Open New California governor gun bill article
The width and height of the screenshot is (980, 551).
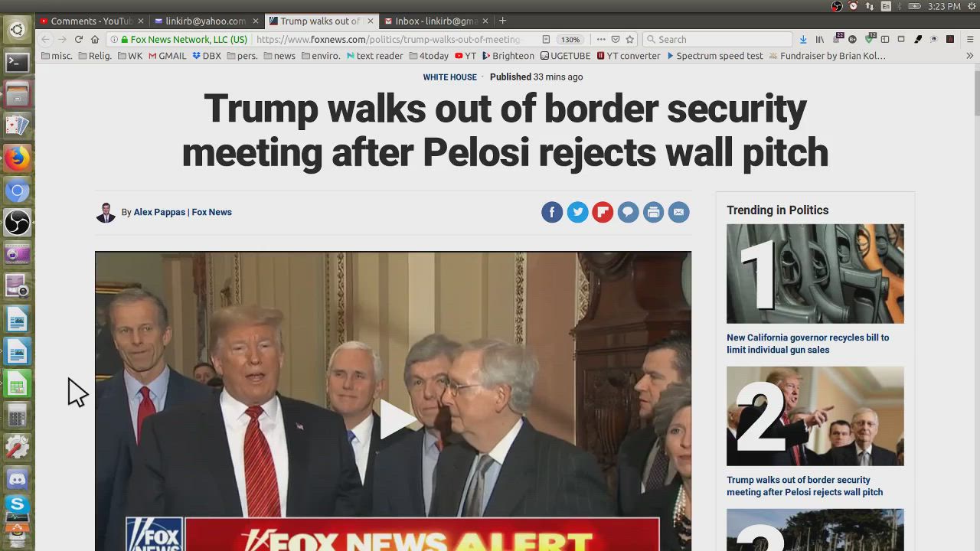point(808,344)
